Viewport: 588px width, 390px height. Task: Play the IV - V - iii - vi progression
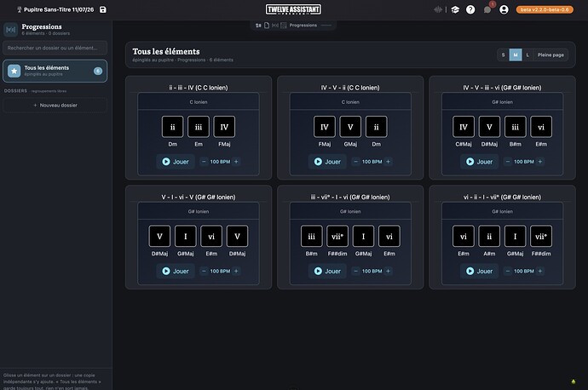(x=479, y=162)
